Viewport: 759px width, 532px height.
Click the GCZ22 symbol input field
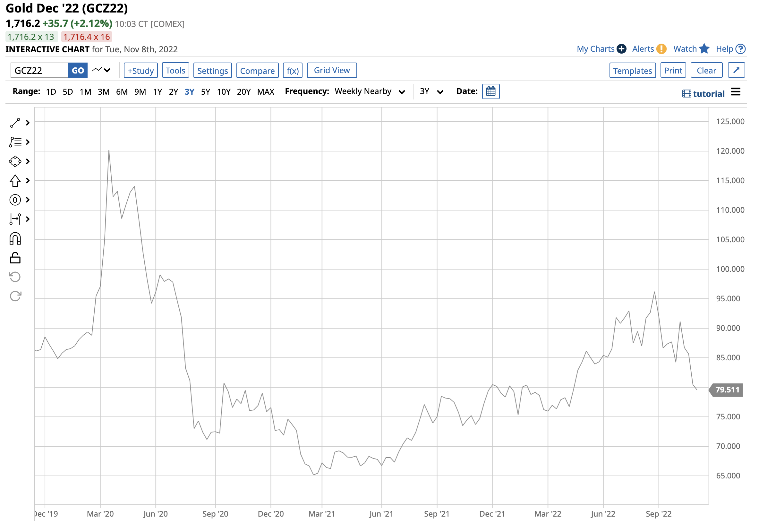coord(39,71)
